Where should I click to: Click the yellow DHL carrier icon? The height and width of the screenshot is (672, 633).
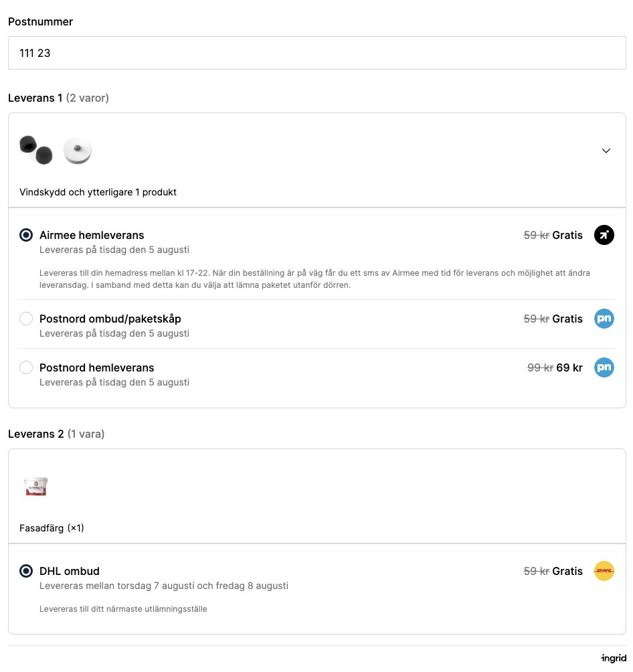(604, 571)
